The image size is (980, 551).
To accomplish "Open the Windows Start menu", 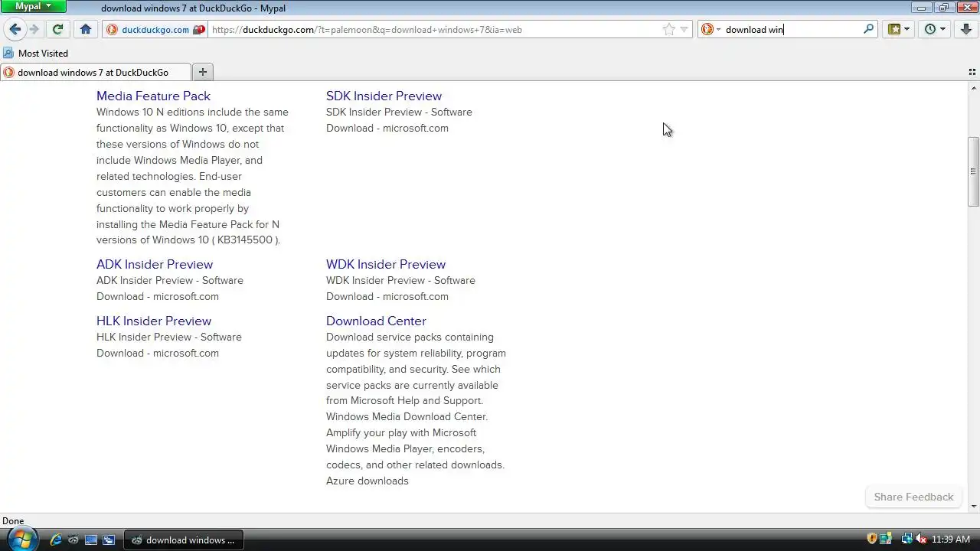I will coord(21,539).
